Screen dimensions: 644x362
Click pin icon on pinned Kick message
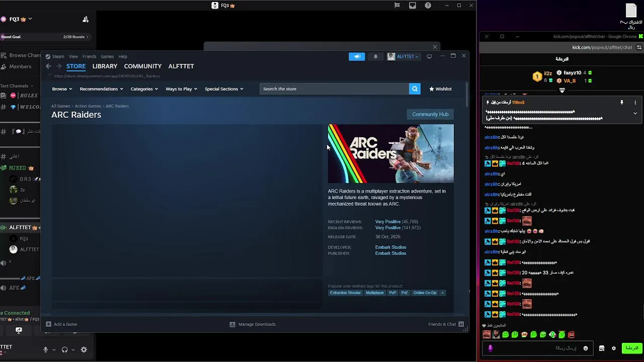622,103
